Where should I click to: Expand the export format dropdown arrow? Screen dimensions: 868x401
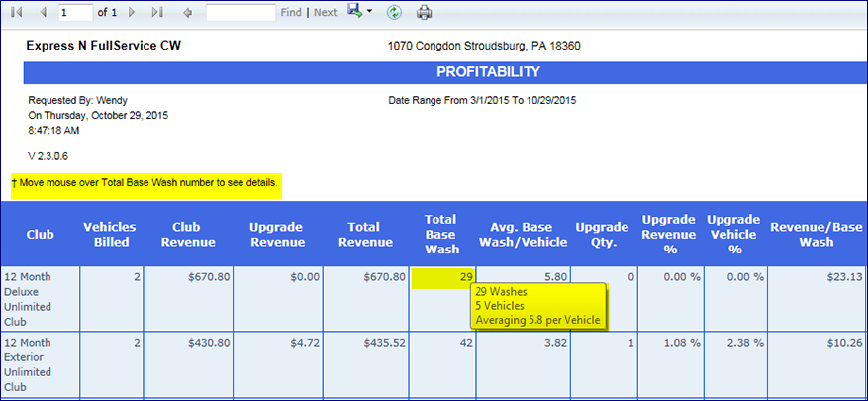point(370,13)
